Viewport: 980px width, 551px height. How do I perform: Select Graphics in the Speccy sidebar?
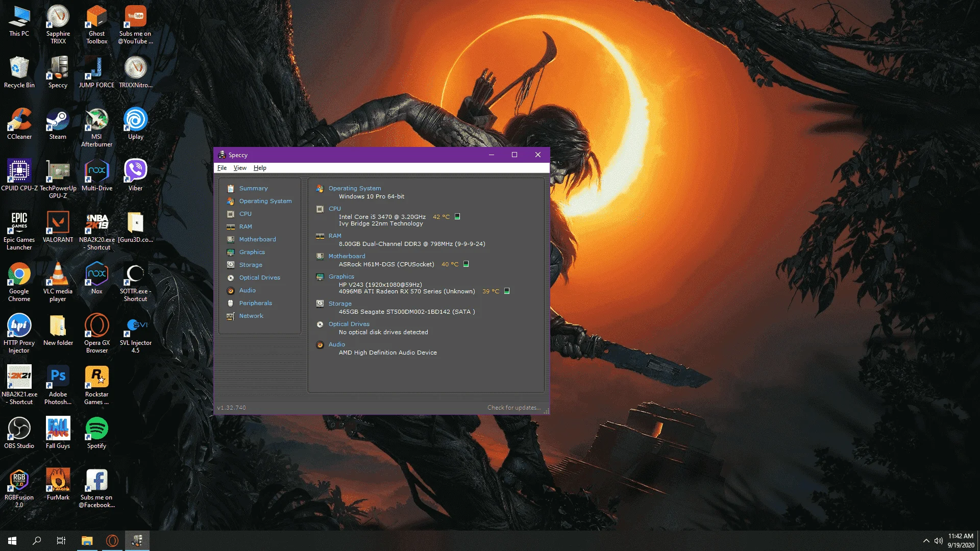click(252, 252)
